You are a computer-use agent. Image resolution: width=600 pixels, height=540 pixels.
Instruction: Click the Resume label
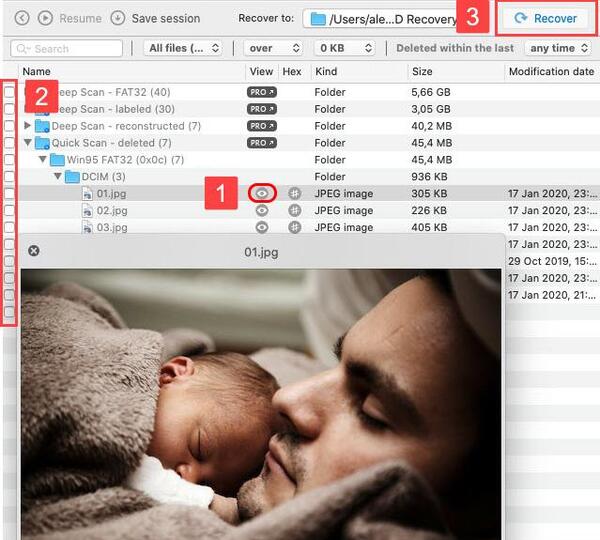[80, 18]
